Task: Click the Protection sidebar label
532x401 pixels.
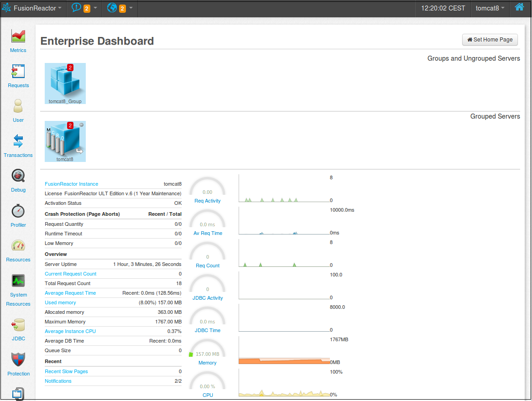Action: (19, 374)
